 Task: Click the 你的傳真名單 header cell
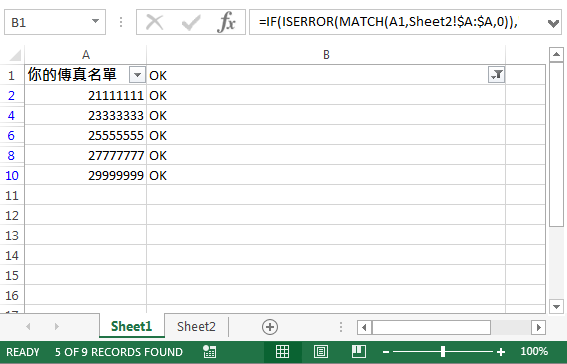(77, 75)
